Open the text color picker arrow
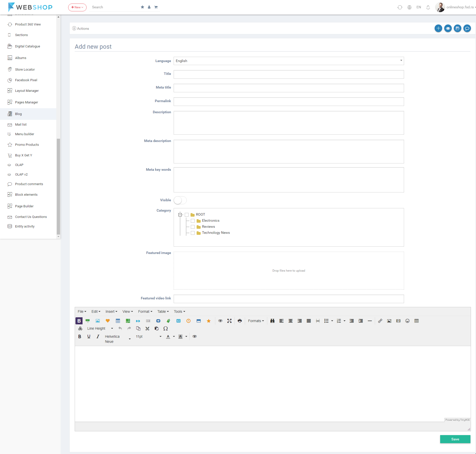The width and height of the screenshot is (476, 454). tap(174, 336)
